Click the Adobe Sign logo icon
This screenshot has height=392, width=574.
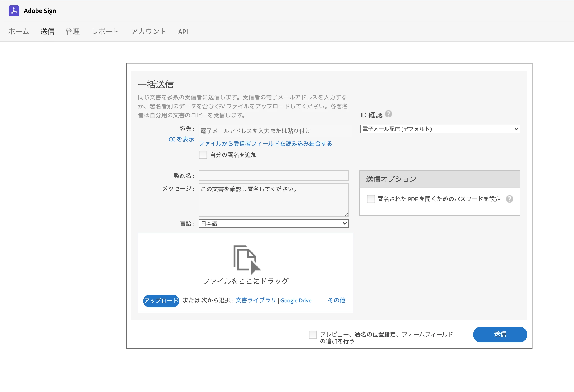(x=14, y=11)
